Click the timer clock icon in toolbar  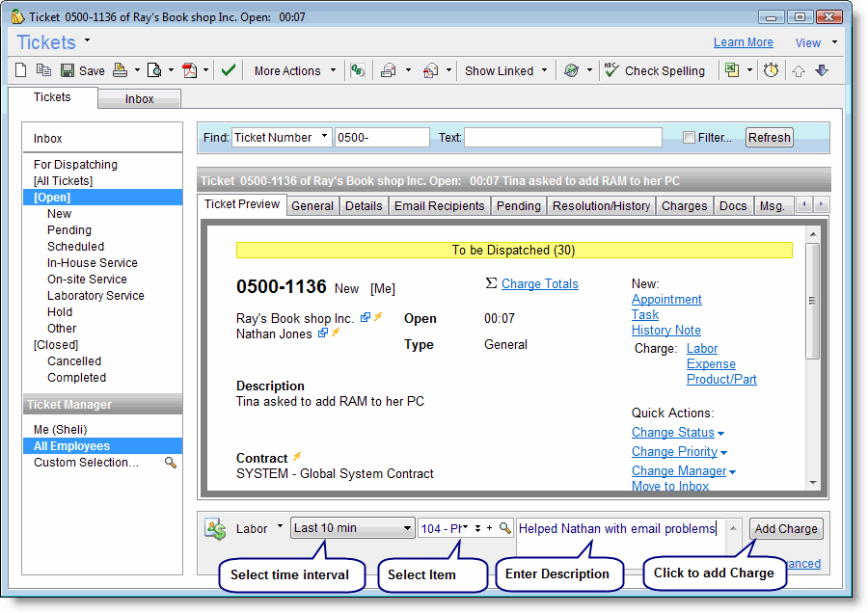pos(771,70)
